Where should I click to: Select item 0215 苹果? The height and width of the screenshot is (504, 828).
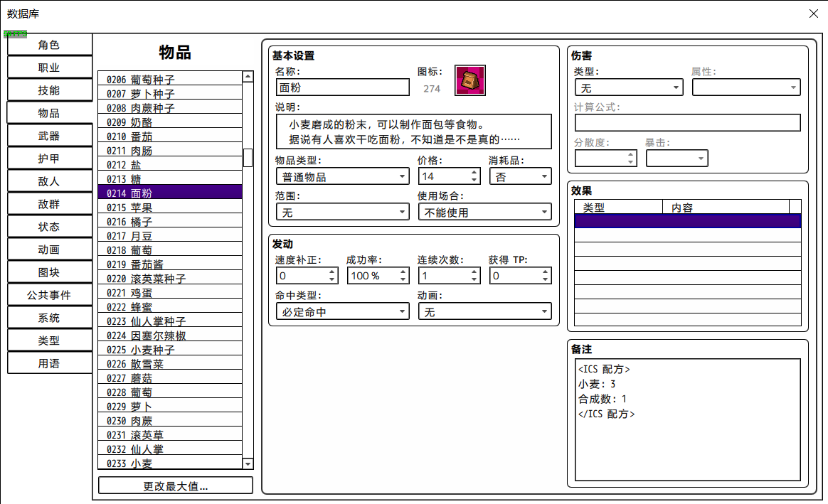pos(170,208)
